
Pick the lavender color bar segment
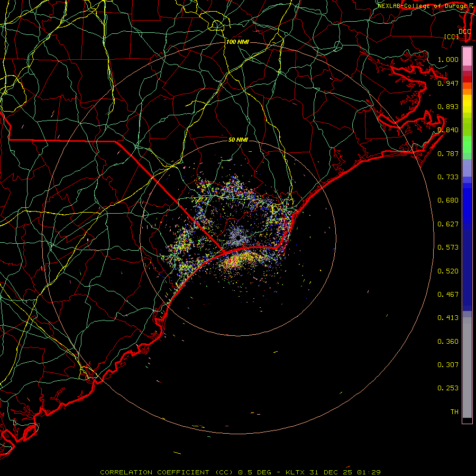tap(467, 168)
